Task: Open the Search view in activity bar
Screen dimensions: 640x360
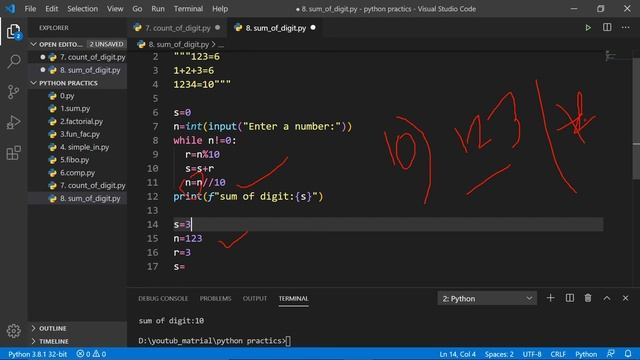Action: 13,61
